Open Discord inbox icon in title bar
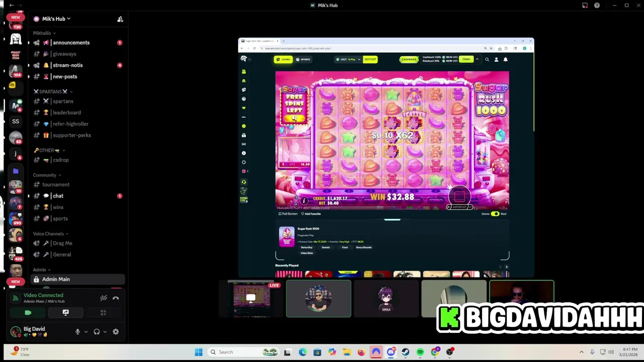The height and width of the screenshot is (362, 644). (585, 6)
